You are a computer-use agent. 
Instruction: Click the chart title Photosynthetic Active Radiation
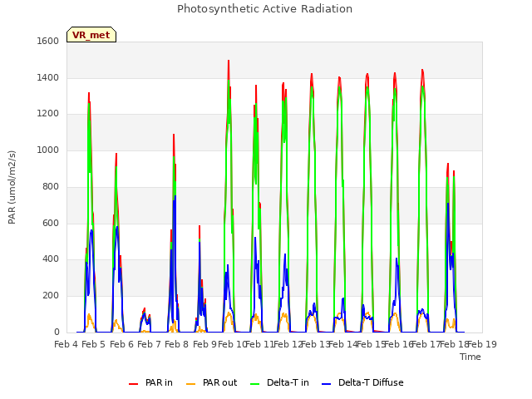264,9
